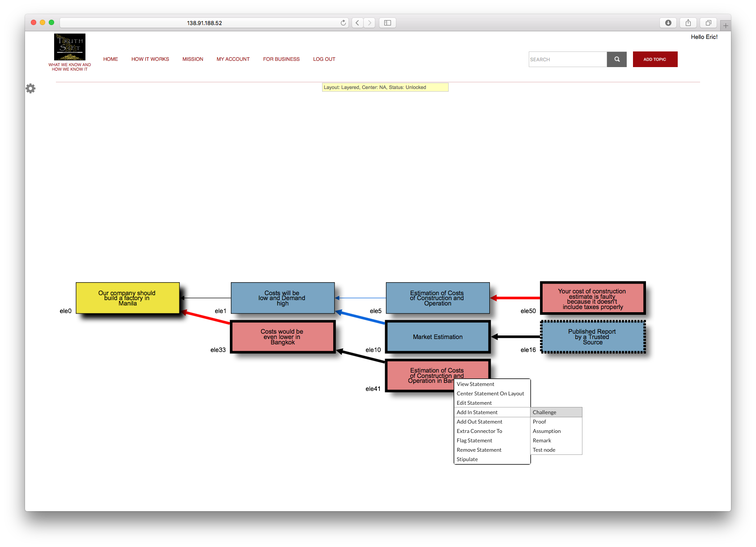Screen dimensions: 756x547
Task: Open a new browser tab
Action: coord(725,26)
